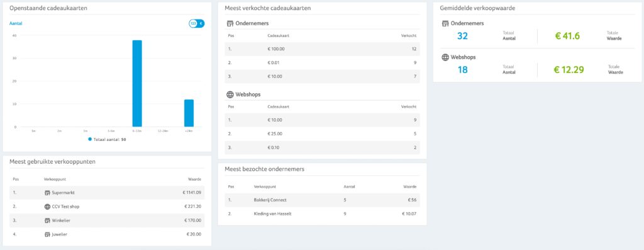This screenshot has width=644, height=250.
Task: Click the store icon beside Winkelier
Action: tap(47, 220)
